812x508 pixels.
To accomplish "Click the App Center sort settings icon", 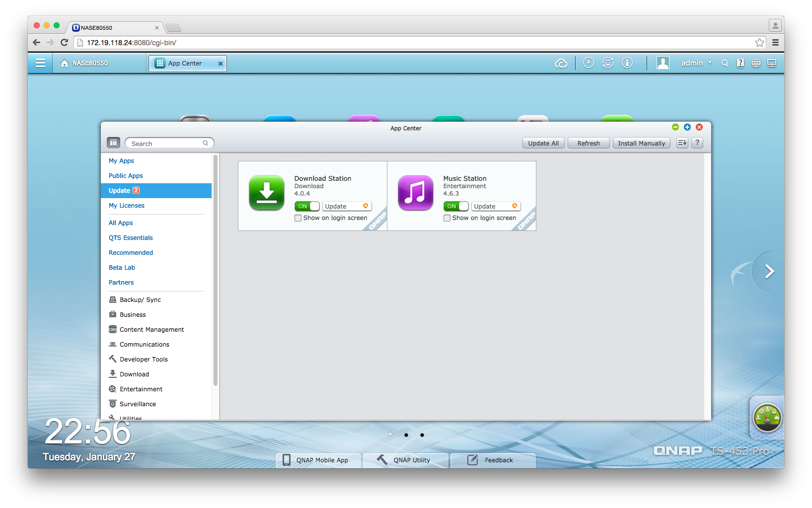I will (x=682, y=143).
